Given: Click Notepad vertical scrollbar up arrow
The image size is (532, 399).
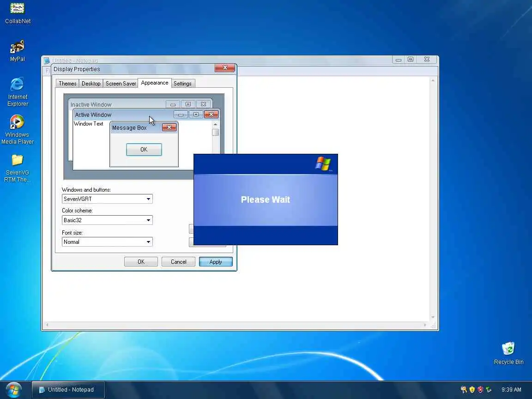Looking at the screenshot, I should 433,80.
